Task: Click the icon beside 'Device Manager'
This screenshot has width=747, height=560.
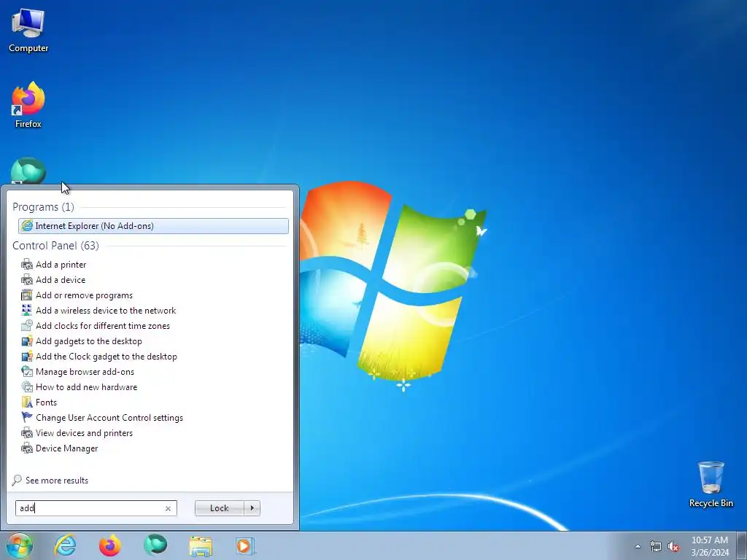Action: point(27,448)
